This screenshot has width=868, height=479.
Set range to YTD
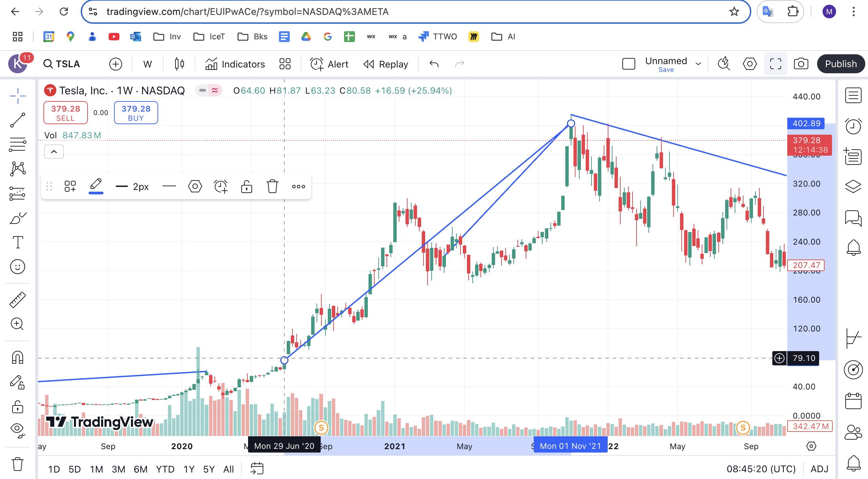click(x=165, y=469)
